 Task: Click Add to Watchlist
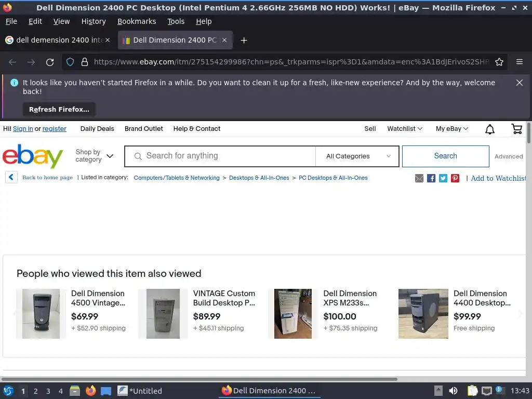(498, 178)
